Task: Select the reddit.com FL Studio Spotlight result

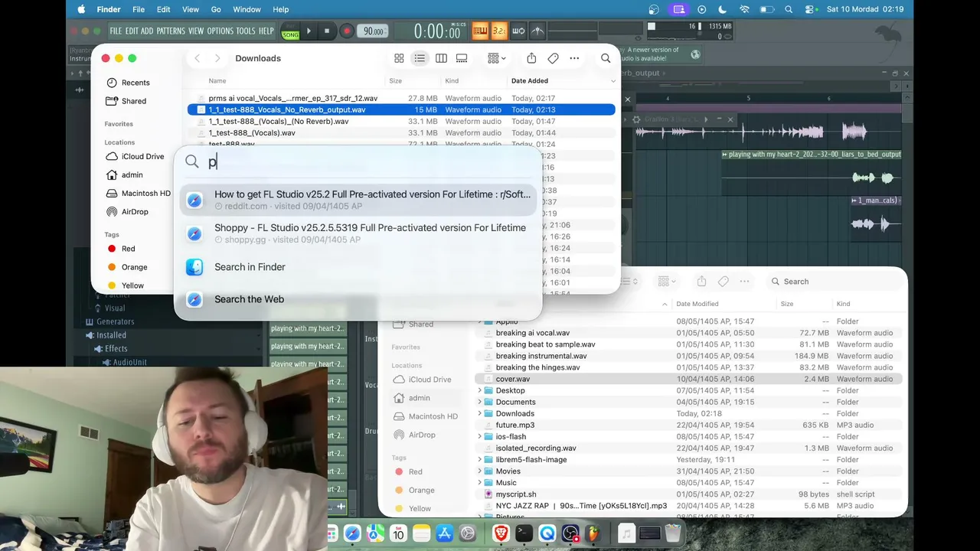Action: pos(358,200)
